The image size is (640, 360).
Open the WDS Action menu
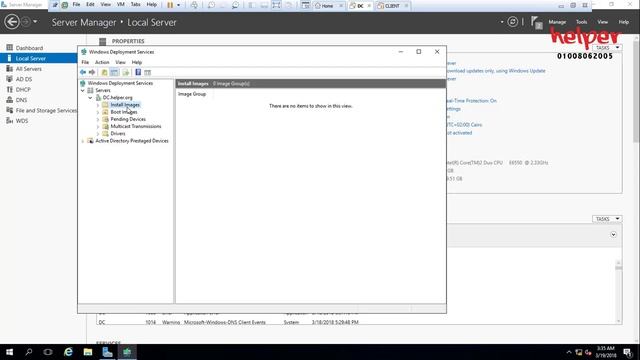pos(102,62)
